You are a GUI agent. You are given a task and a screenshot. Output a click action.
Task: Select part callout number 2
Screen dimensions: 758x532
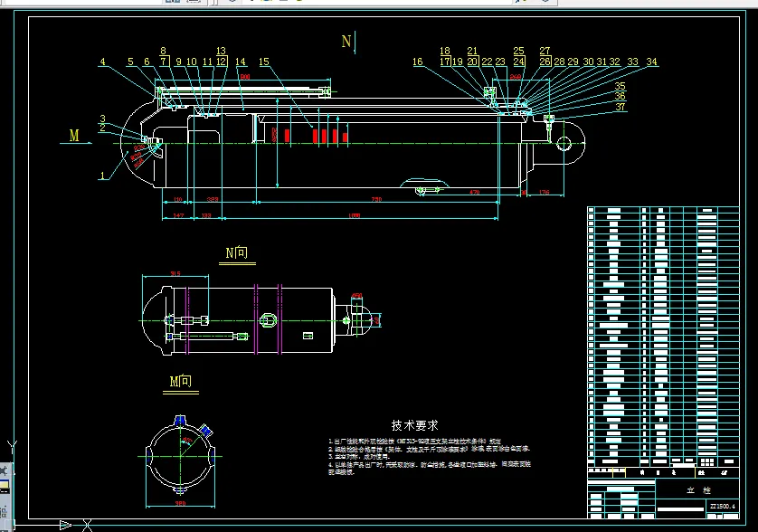pyautogui.click(x=102, y=128)
